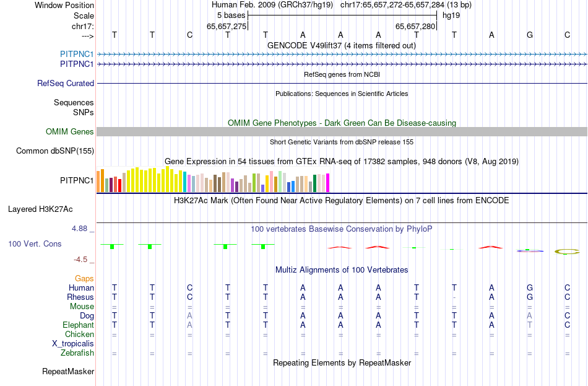Click the dark blue PITPNC1 arrowed gene line
This screenshot has width=588, height=386.
click(342, 64)
